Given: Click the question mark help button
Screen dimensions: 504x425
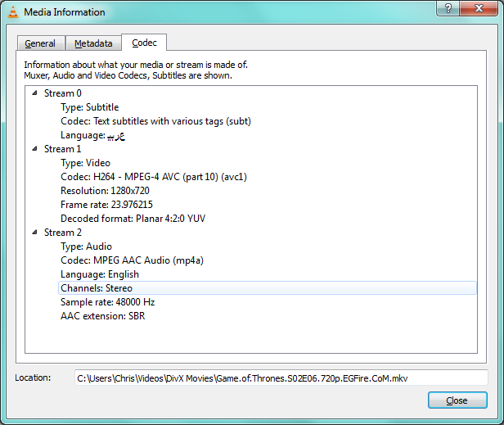Looking at the screenshot, I should coord(448,8).
